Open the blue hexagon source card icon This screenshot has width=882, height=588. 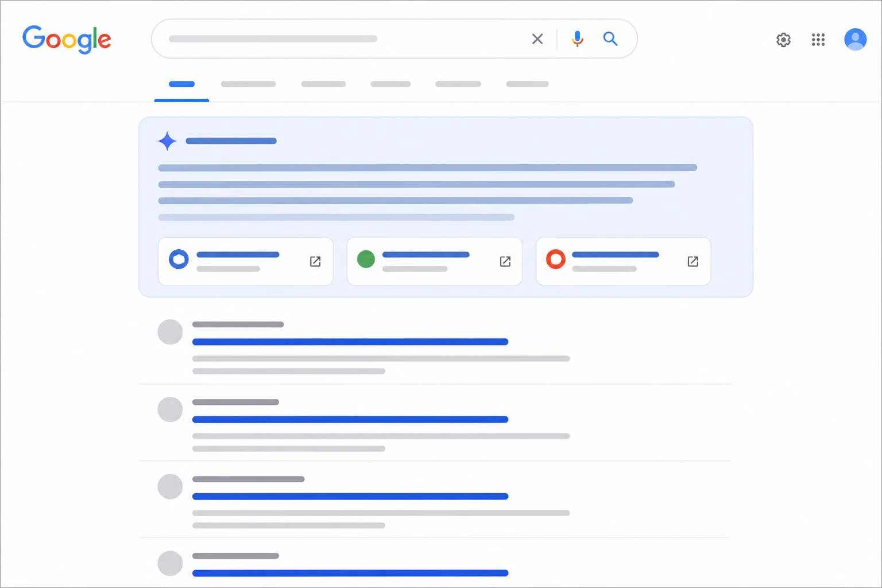179,260
